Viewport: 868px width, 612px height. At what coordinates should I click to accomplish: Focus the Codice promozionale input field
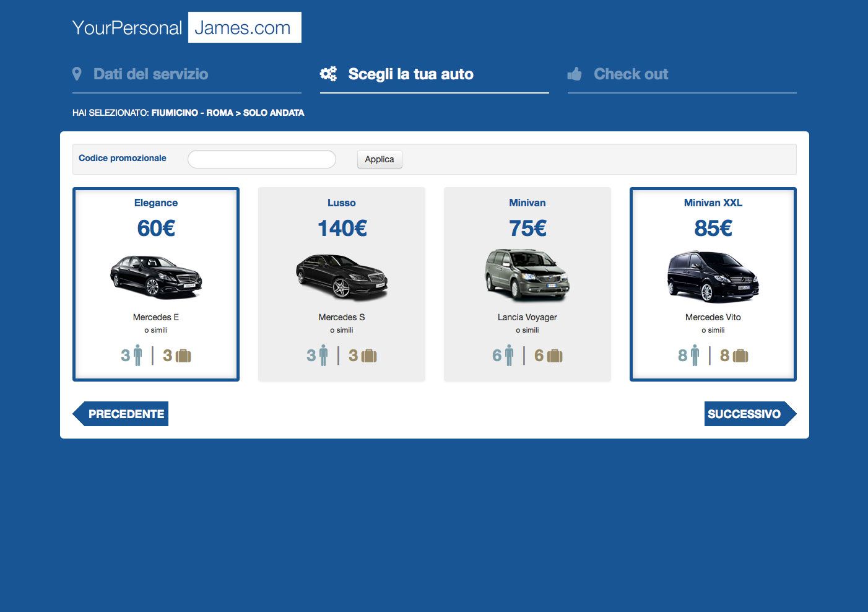(x=262, y=159)
